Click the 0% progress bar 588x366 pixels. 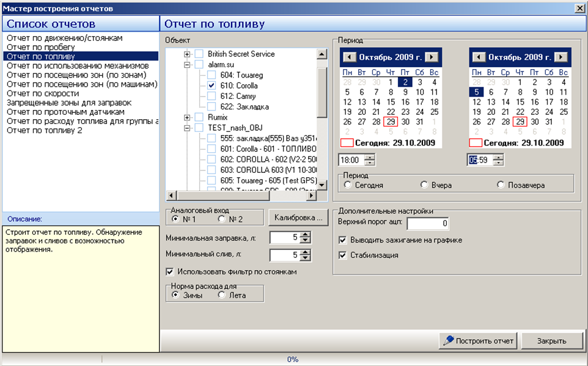293,359
